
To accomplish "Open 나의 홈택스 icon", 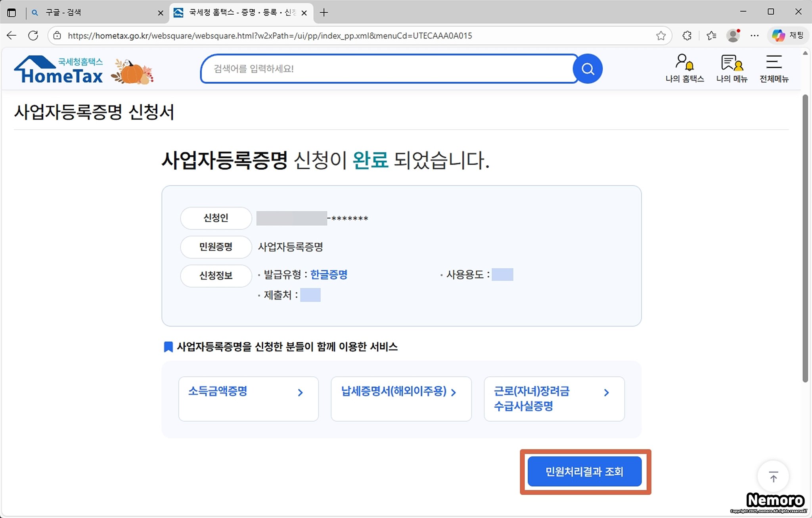I will (684, 68).
